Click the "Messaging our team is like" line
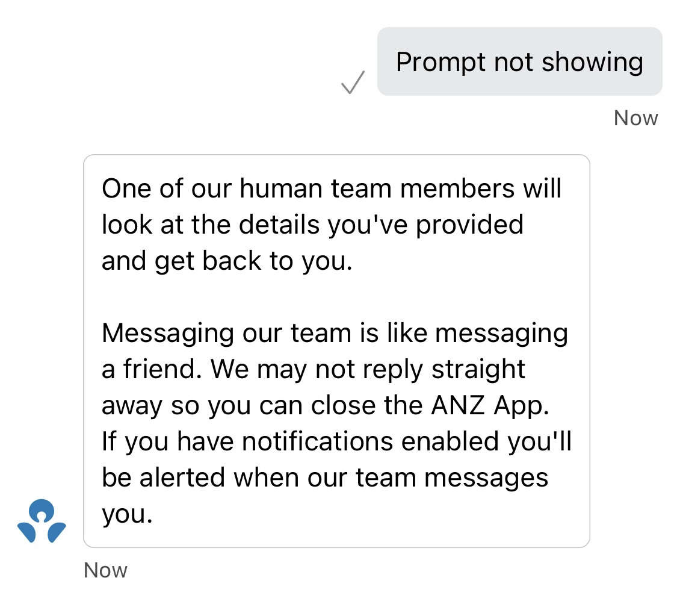Image resolution: width=677 pixels, height=616 pixels. [x=335, y=333]
